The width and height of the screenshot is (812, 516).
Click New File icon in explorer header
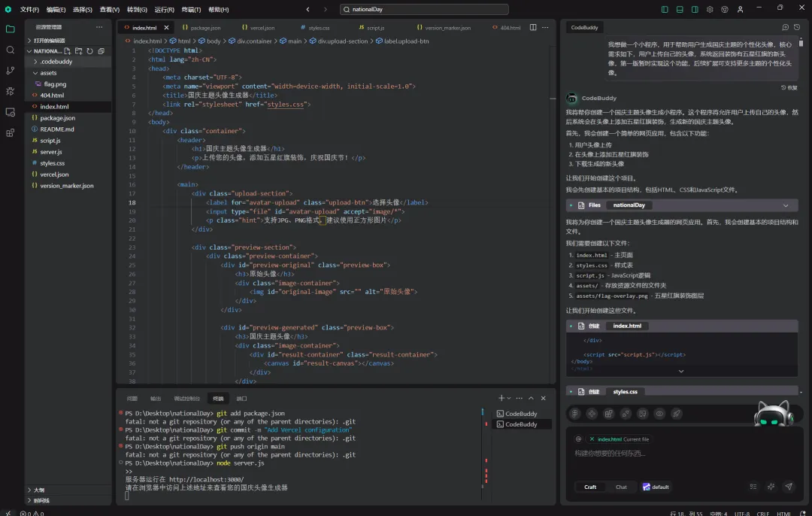tap(68, 50)
